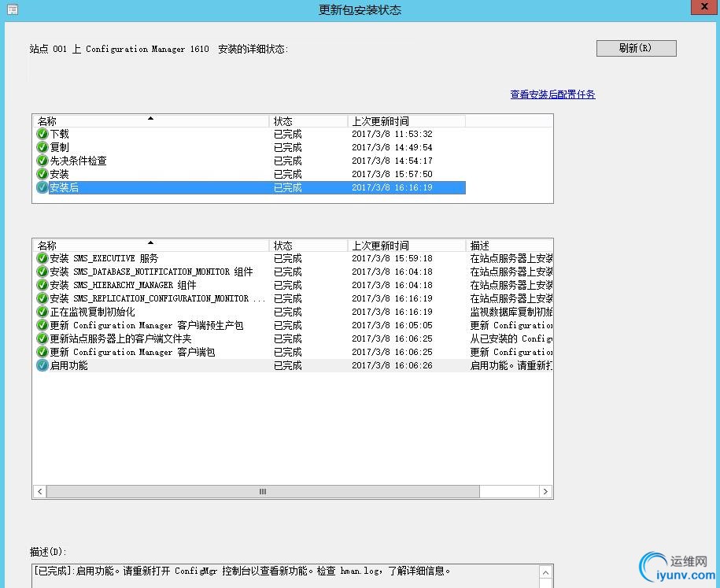The width and height of the screenshot is (720, 588).
Task: Sort lower list by 描述 column header
Action: click(x=509, y=246)
